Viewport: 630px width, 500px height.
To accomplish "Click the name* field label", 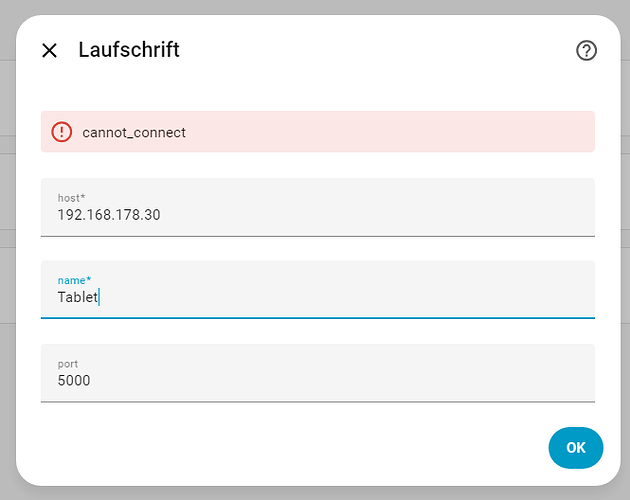I will (x=73, y=281).
